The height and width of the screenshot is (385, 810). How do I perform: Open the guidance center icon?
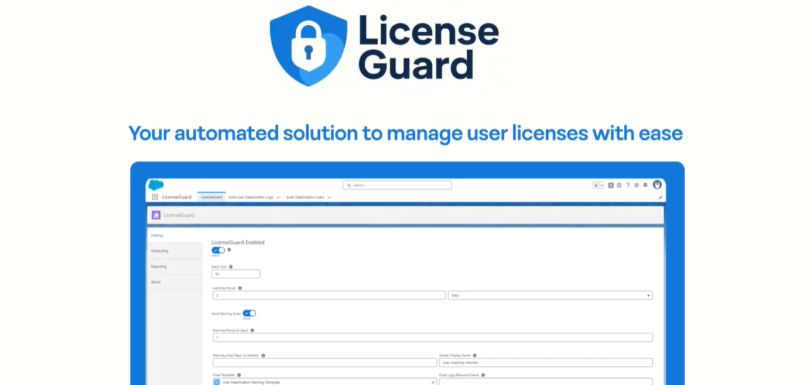click(619, 185)
